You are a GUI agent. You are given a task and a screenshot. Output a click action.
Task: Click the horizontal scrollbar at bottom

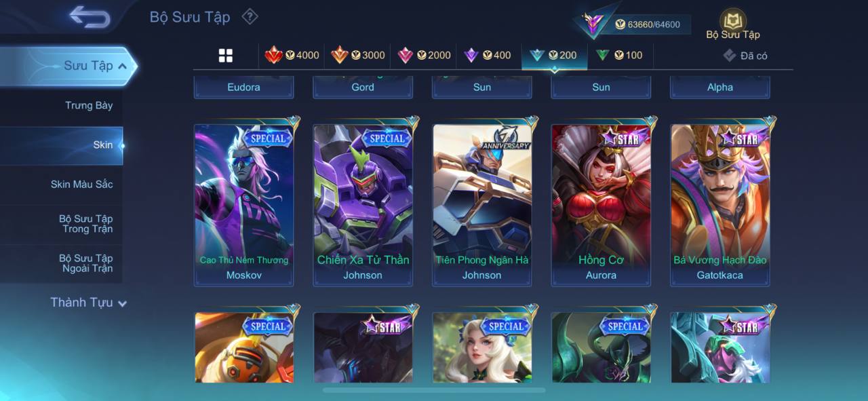[434, 390]
